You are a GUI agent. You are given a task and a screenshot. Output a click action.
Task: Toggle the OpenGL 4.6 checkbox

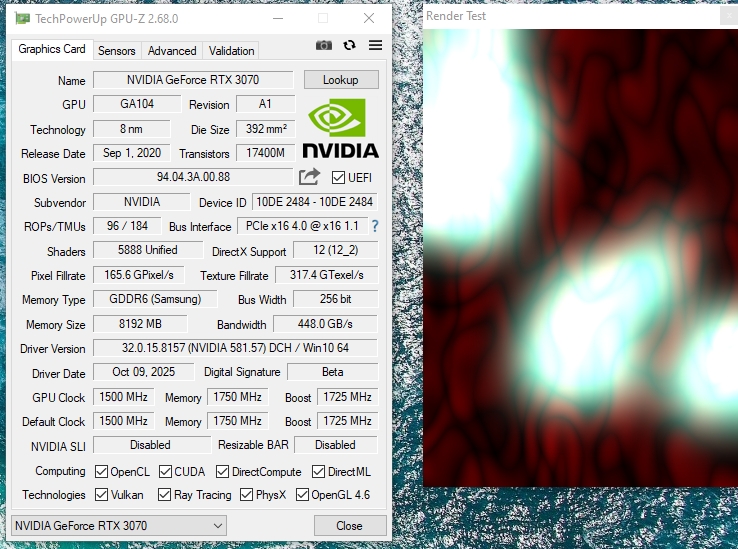click(x=302, y=494)
